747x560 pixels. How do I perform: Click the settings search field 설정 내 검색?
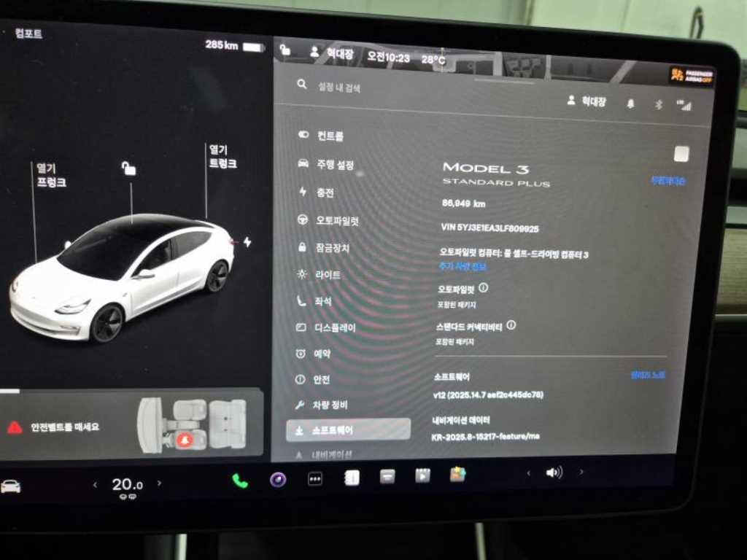pyautogui.click(x=339, y=87)
